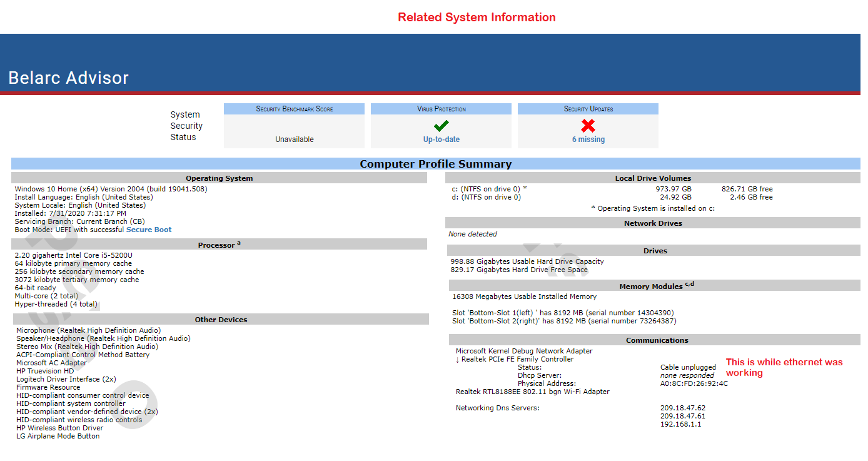This screenshot has width=868, height=461.
Task: Select the Firmware Resource entry
Action: [x=48, y=387]
